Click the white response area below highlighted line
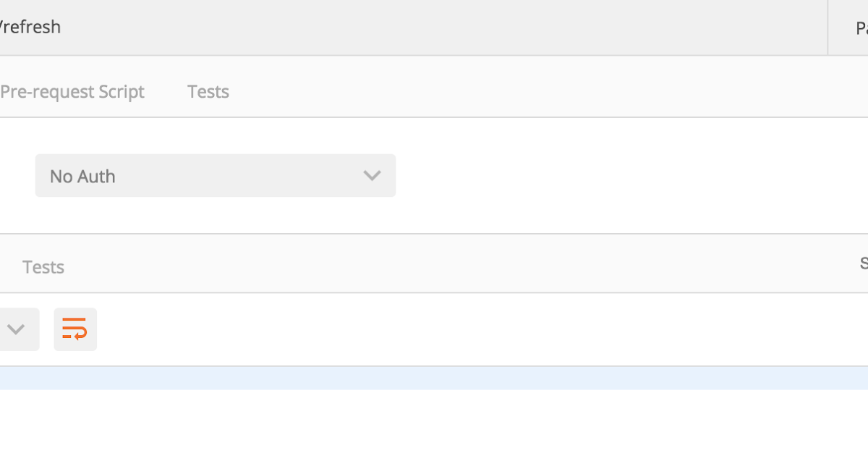Viewport: 868px width, 456px height. pyautogui.click(x=434, y=423)
